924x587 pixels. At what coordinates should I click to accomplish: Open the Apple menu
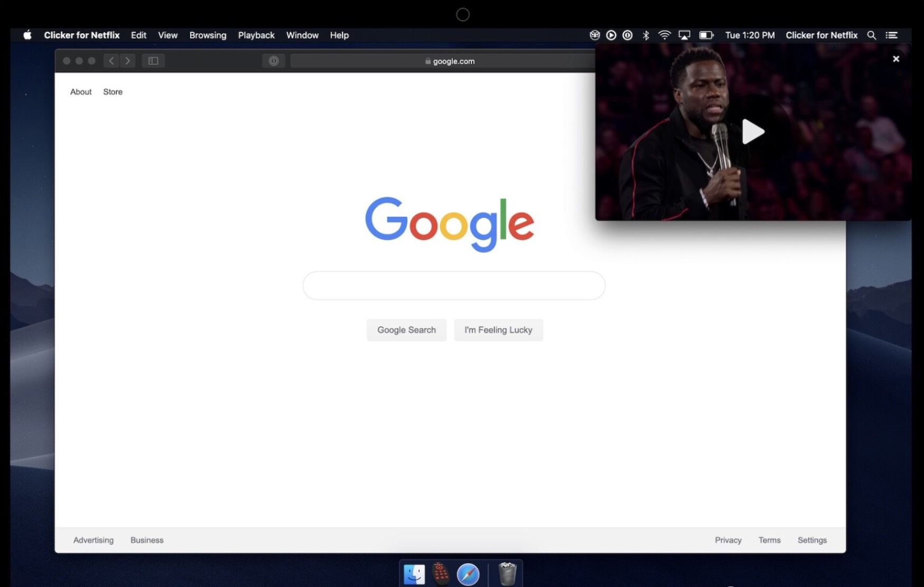[x=27, y=35]
